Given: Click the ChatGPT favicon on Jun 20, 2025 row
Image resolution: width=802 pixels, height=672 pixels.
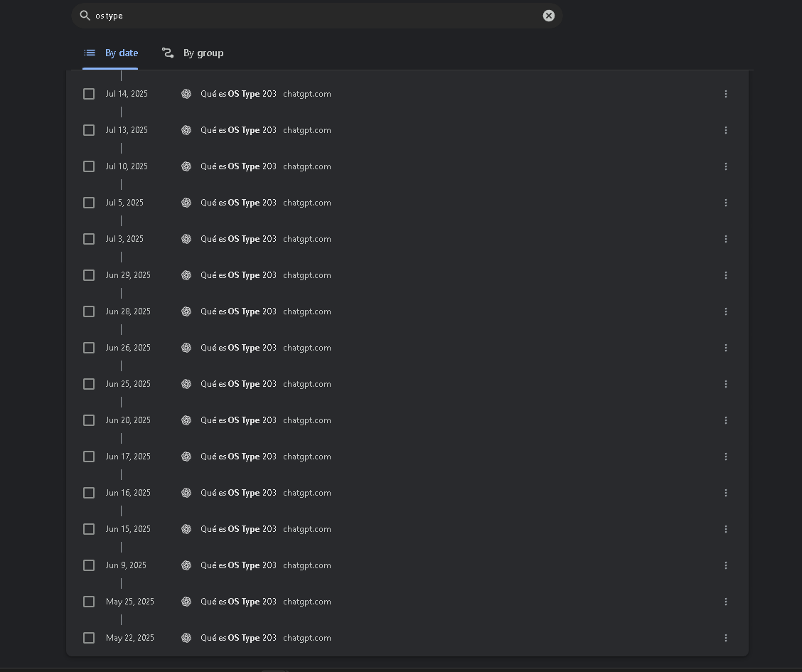Looking at the screenshot, I should (x=186, y=420).
